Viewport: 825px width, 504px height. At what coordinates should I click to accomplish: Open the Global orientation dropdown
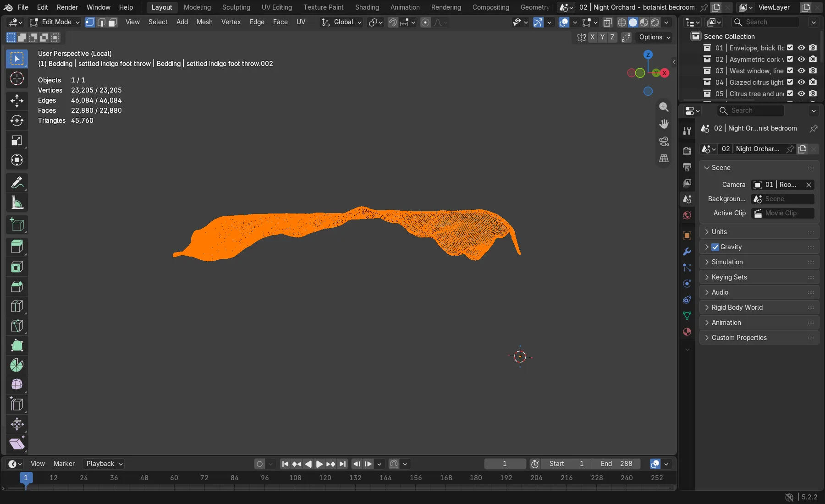pos(341,22)
